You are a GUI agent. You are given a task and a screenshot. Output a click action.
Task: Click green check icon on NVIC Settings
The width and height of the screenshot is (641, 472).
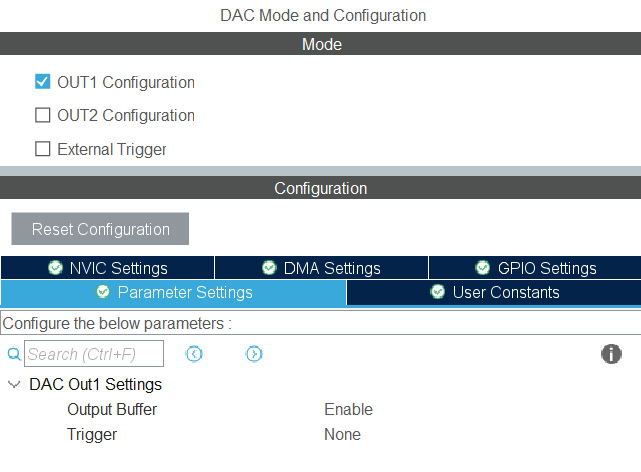(x=55, y=268)
